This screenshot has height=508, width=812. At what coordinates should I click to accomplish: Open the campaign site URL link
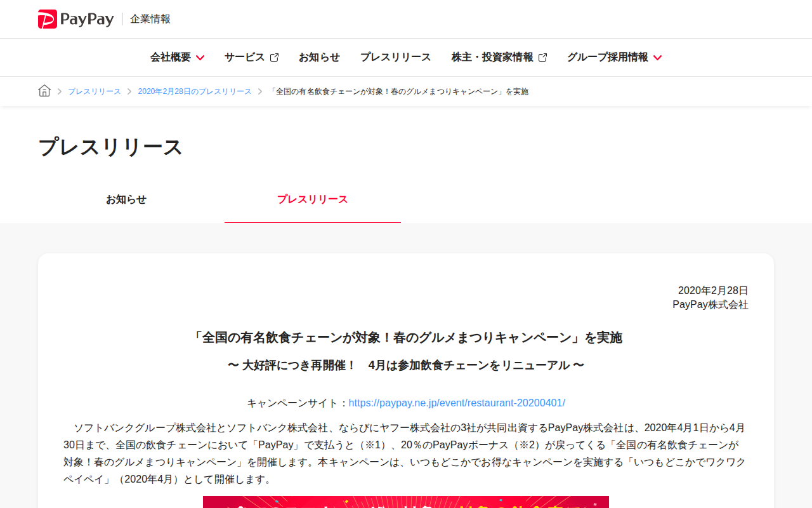457,403
